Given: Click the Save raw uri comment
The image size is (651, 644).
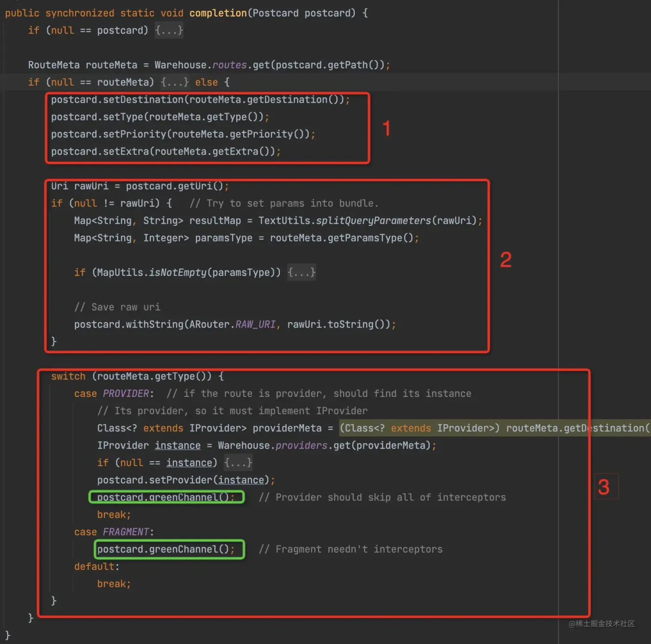Looking at the screenshot, I should coord(117,307).
